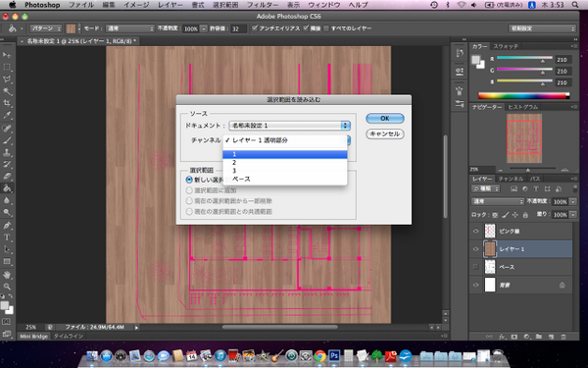Select the Eraser tool
The width and height of the screenshot is (588, 368).
tap(7, 176)
